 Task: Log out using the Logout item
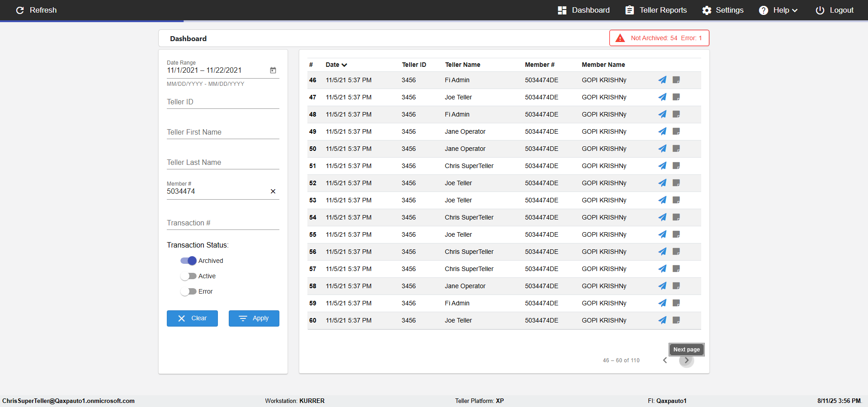835,10
